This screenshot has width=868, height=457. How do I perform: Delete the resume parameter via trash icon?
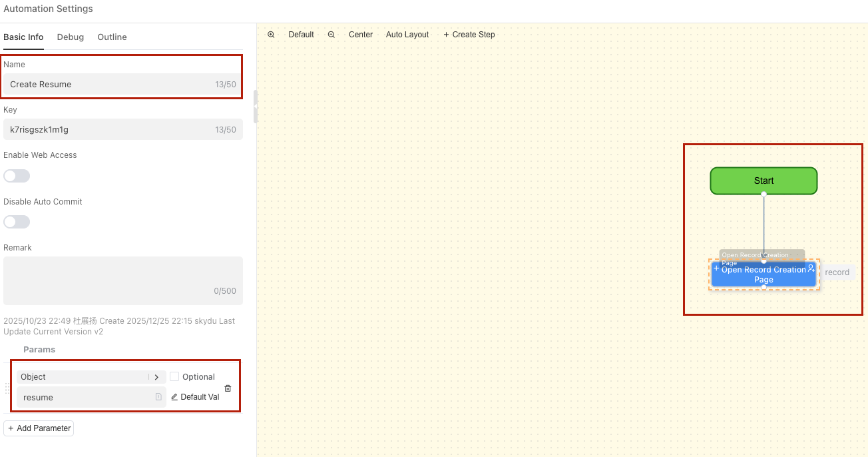point(228,388)
